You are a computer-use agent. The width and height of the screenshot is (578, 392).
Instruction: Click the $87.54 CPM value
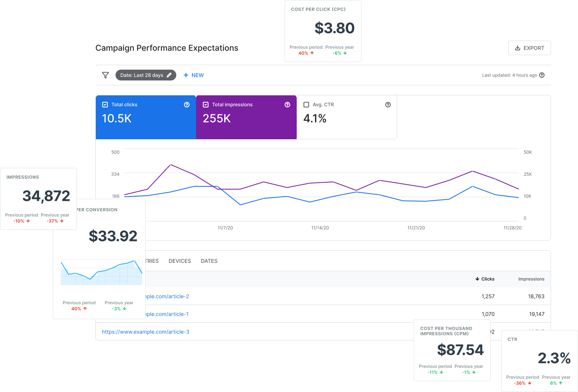460,350
